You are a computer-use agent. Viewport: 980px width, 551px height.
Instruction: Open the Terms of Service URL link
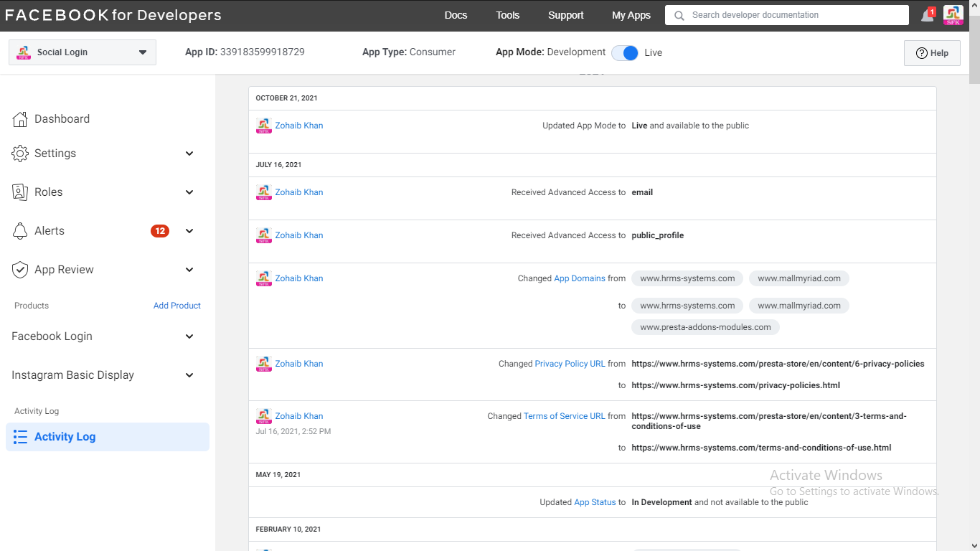pos(565,416)
